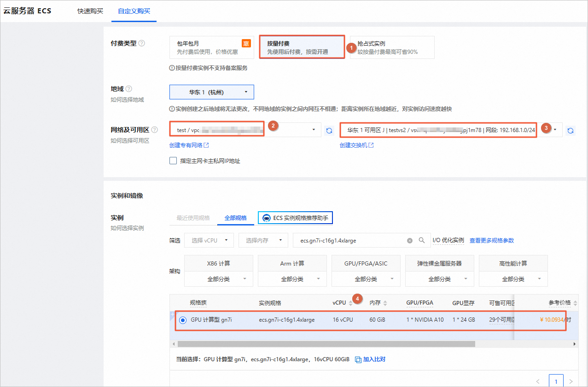Click the Arm 计算 architecture header
Image resolution: width=588 pixels, height=387 pixels.
[292, 264]
